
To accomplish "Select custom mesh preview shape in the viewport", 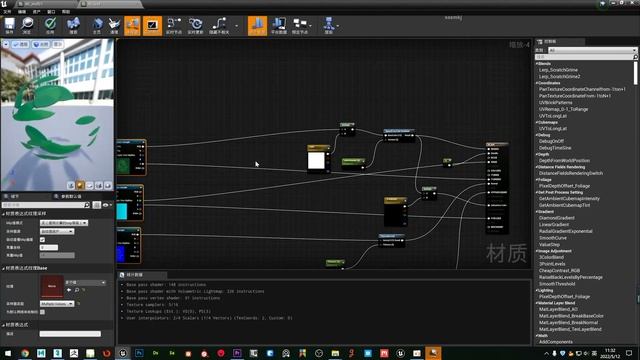I will point(108,186).
